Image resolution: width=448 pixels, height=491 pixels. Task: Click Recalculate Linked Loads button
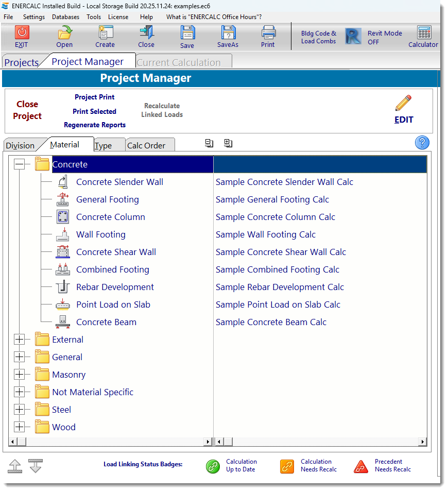pos(162,110)
